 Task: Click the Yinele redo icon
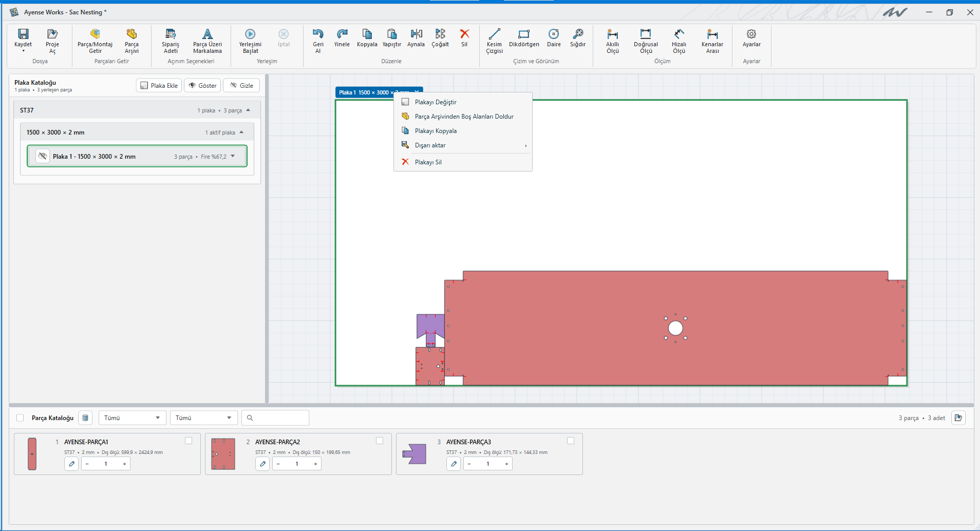pyautogui.click(x=342, y=34)
